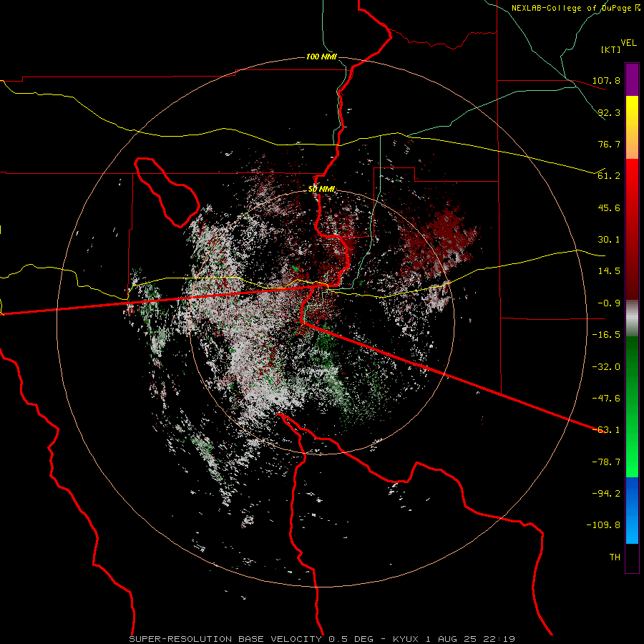Click the 14.5 velocity legend value
Viewport: 644px width, 644px height.
(x=609, y=271)
